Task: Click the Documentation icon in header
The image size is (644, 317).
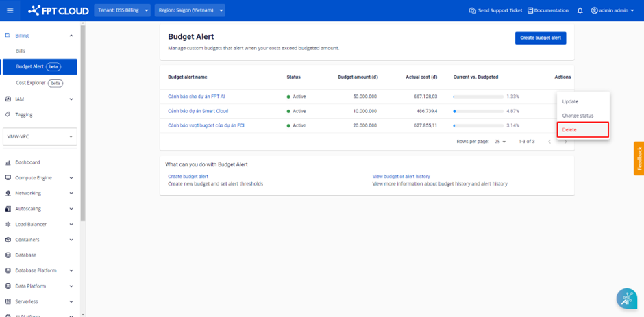Action: [530, 10]
